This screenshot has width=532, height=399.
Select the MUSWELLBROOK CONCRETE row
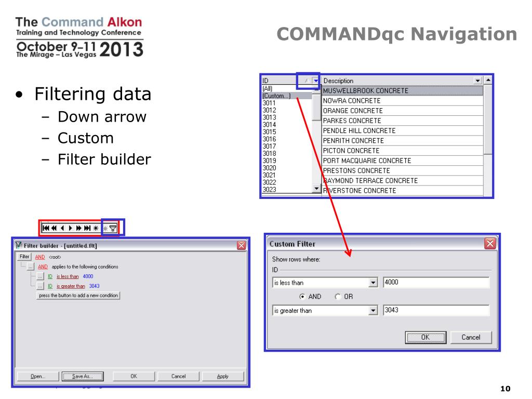(x=403, y=90)
